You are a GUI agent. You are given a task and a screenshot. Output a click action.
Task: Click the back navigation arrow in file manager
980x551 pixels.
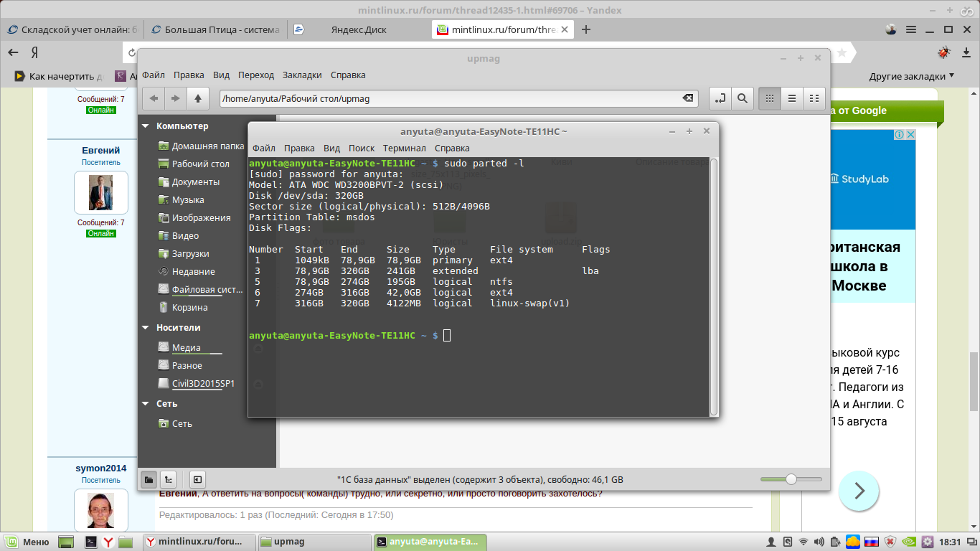coord(154,98)
